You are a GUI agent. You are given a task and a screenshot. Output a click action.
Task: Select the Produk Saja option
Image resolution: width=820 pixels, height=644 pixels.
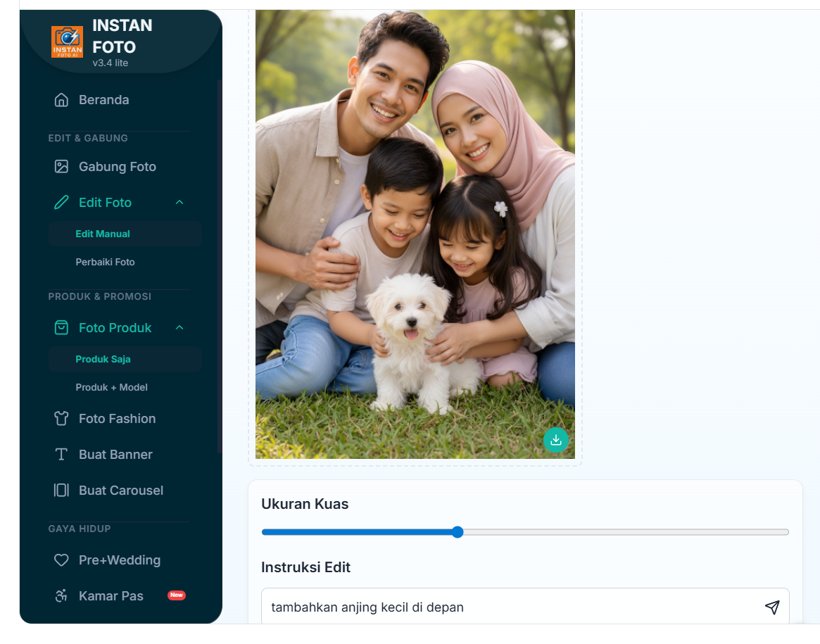click(x=103, y=359)
